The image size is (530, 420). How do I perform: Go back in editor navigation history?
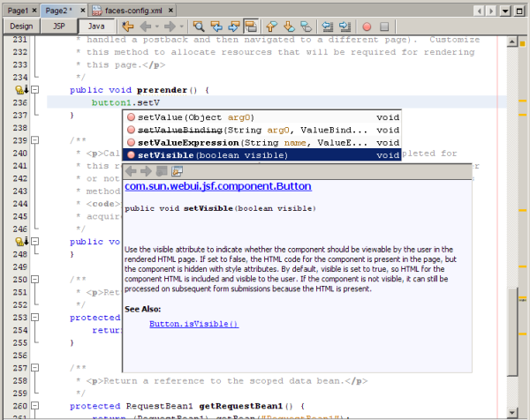[146, 26]
